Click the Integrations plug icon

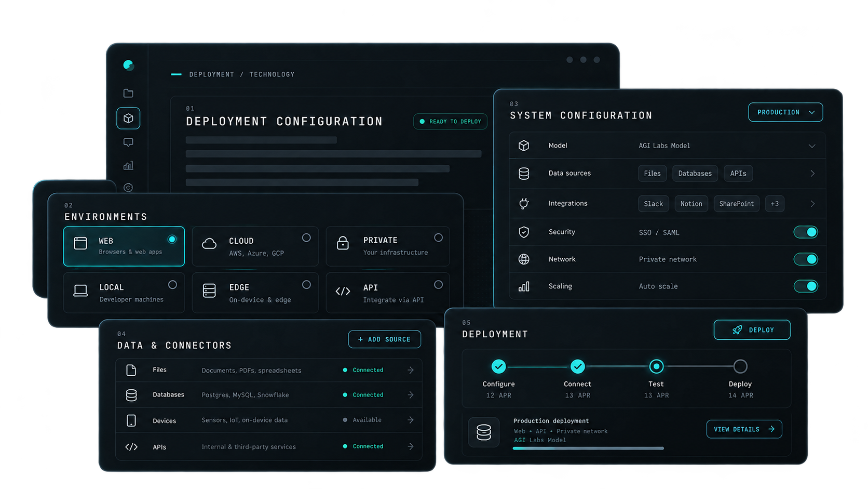(524, 204)
